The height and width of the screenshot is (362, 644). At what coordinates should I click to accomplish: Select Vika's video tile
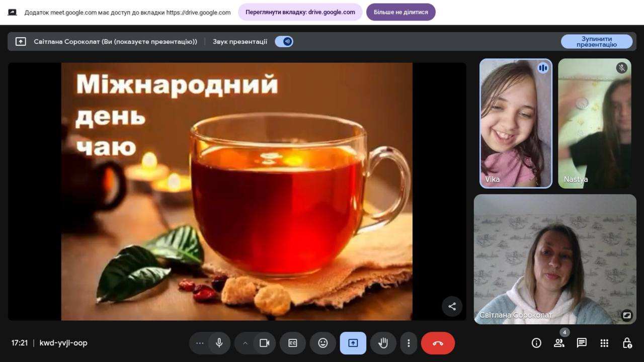tap(516, 124)
